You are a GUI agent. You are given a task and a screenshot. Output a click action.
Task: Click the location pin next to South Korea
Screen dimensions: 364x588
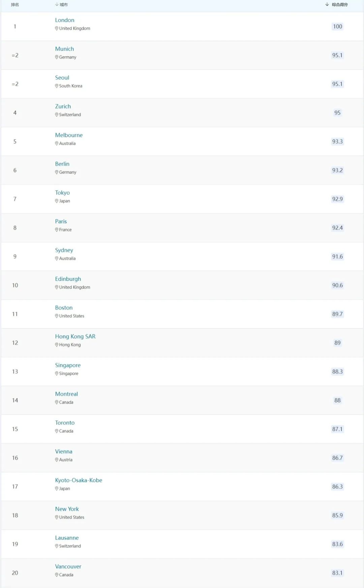pos(57,86)
